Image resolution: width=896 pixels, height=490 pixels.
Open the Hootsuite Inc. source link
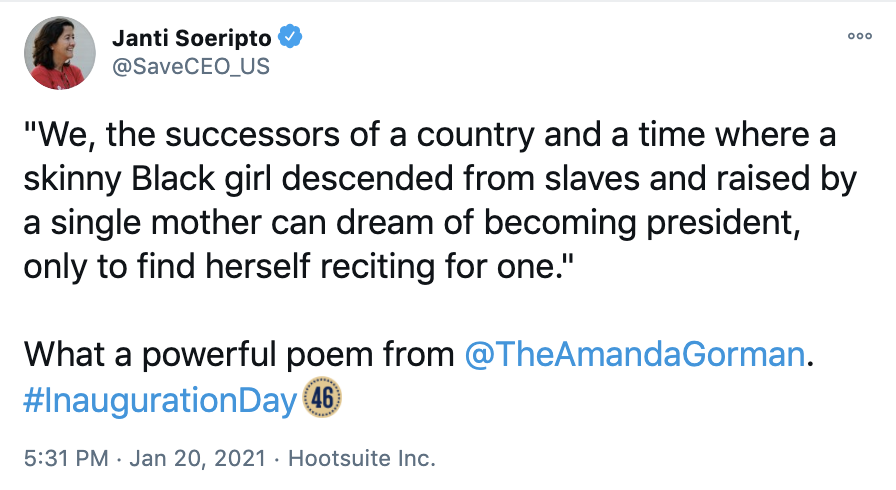coord(362,459)
